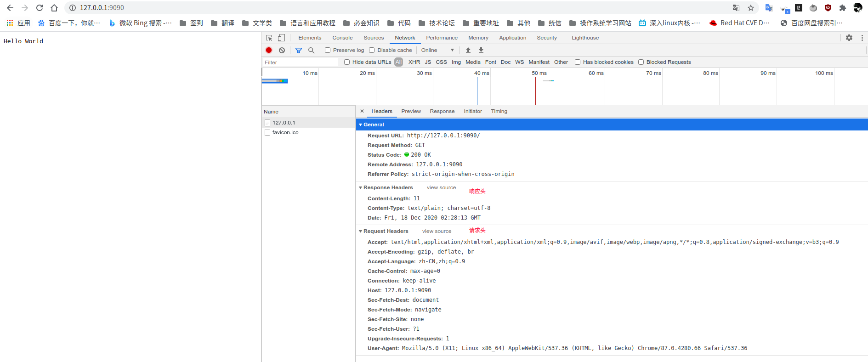Screen dimensions: 868x362
Task: Open the Google Translate extension icon
Action: coord(769,8)
